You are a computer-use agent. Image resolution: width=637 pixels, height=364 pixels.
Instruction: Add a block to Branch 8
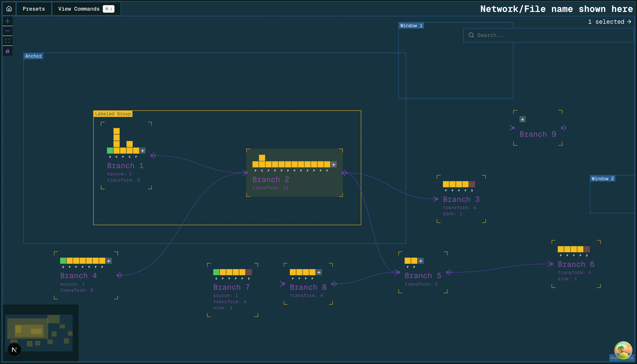pyautogui.click(x=319, y=273)
